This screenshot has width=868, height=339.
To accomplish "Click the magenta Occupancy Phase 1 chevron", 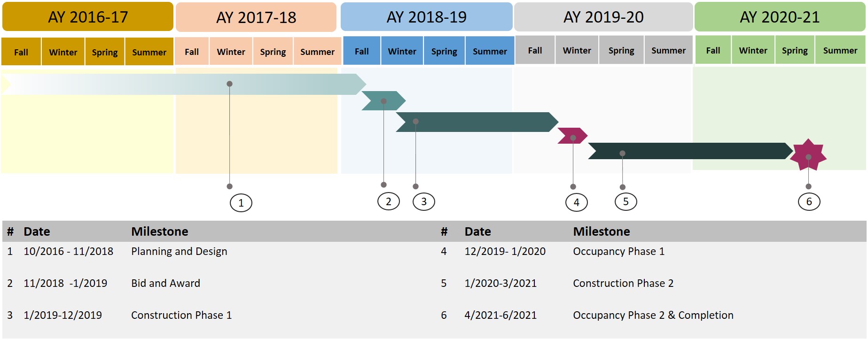I will coord(572,136).
